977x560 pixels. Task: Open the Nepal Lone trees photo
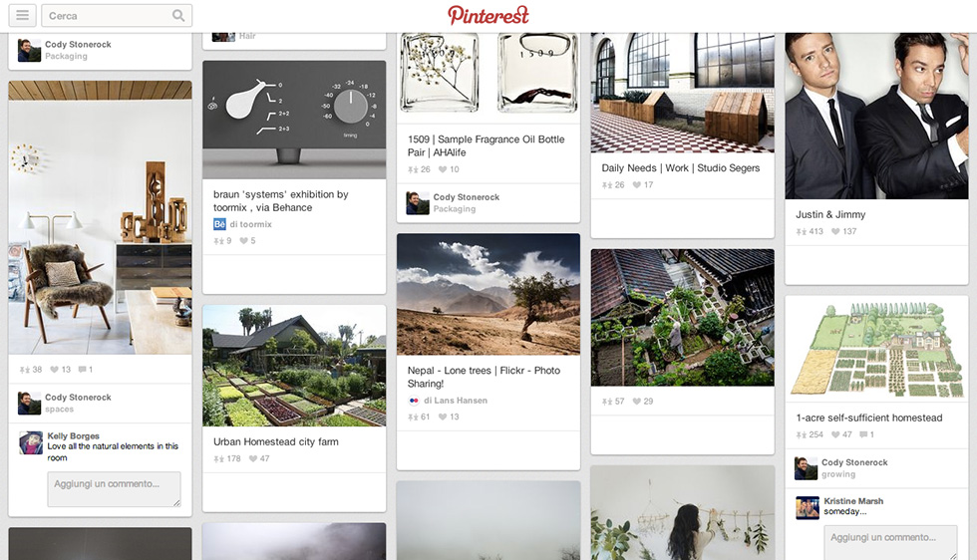(x=488, y=295)
